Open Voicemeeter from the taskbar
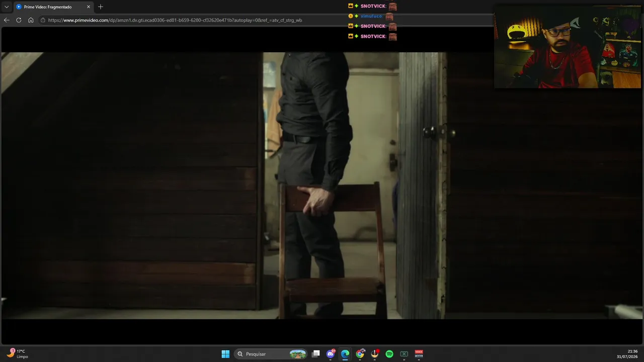This screenshot has width=644, height=362. click(419, 354)
